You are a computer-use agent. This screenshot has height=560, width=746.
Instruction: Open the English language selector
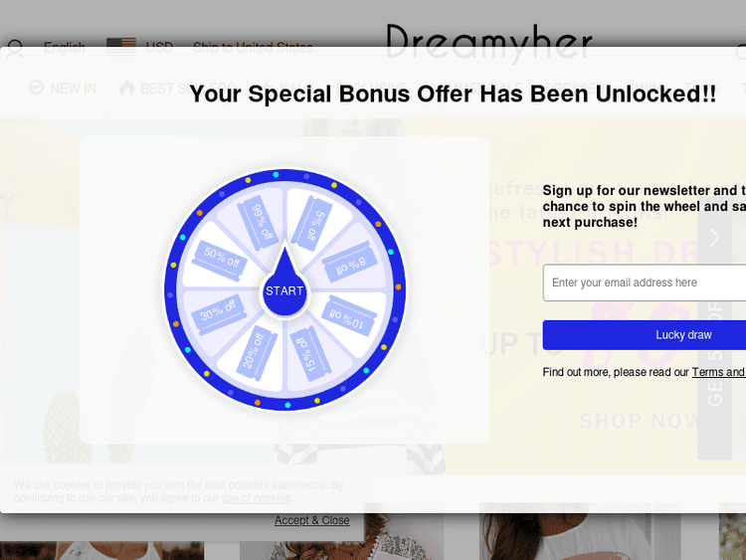(x=65, y=48)
